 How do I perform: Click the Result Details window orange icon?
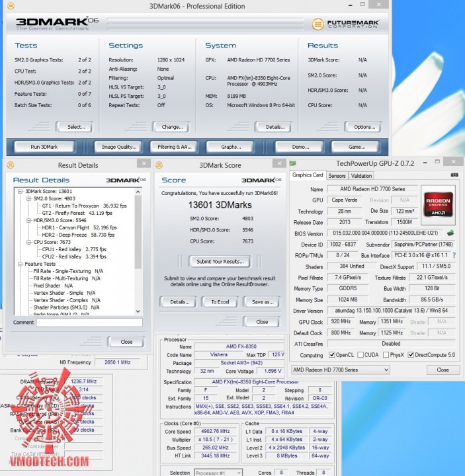[11, 165]
